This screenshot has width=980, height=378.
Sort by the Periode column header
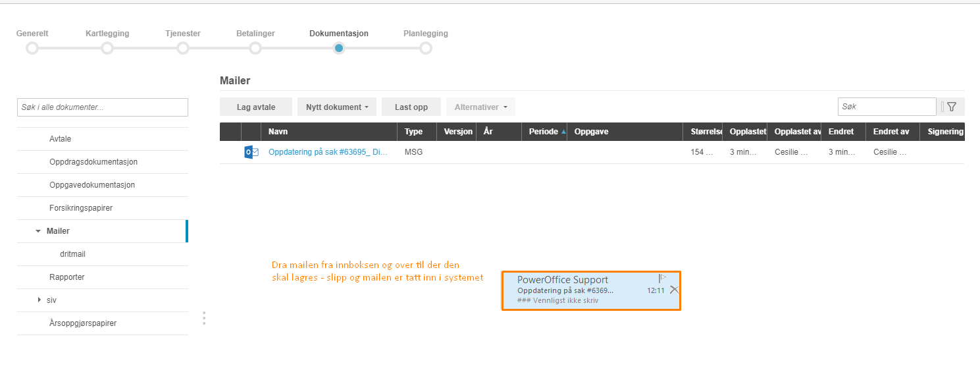(544, 132)
